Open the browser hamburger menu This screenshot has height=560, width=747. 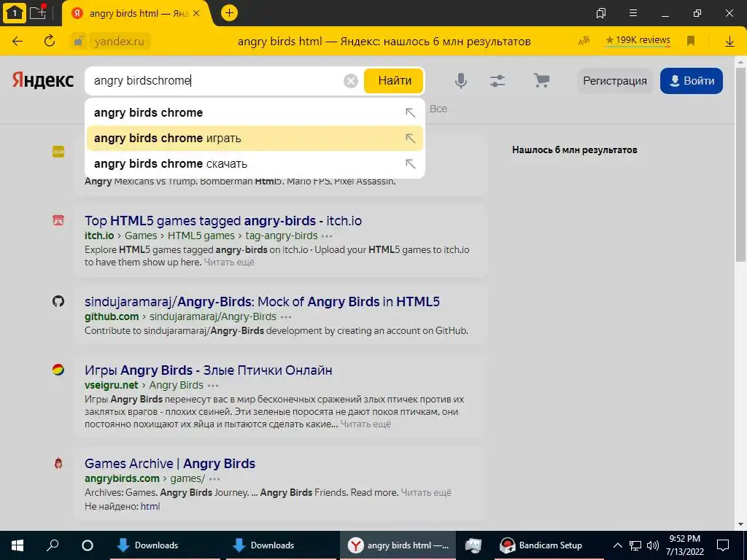click(633, 13)
